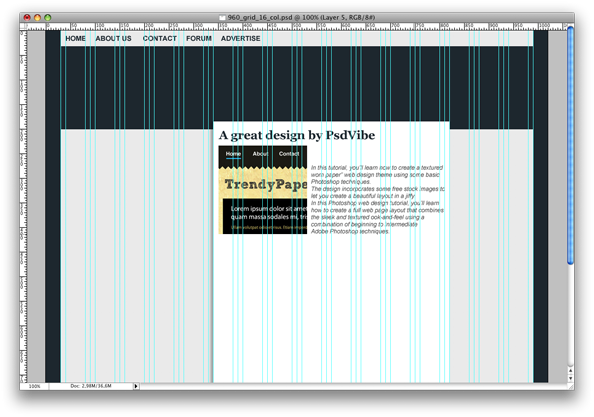Click the Doc: 2,98M/36,6M status readout

[91, 386]
